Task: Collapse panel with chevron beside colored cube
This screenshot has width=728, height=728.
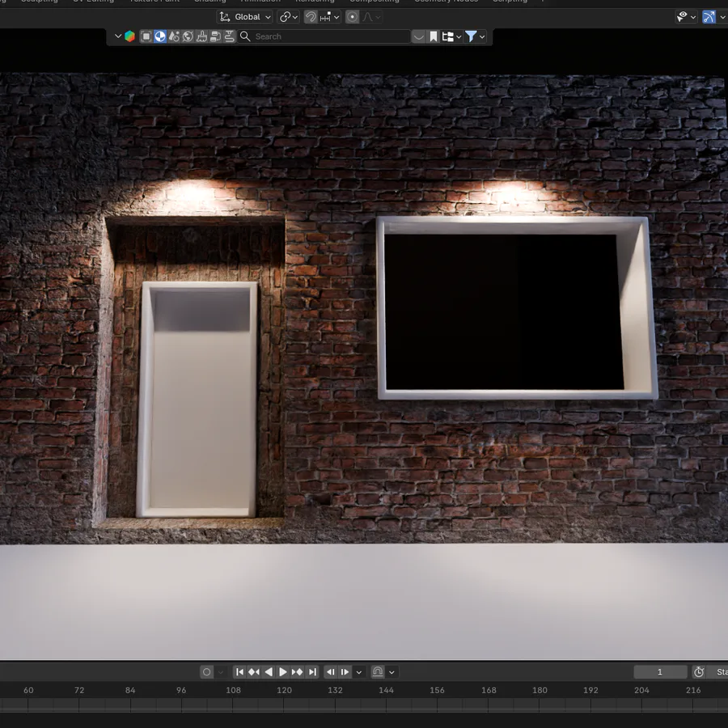Action: [x=117, y=36]
